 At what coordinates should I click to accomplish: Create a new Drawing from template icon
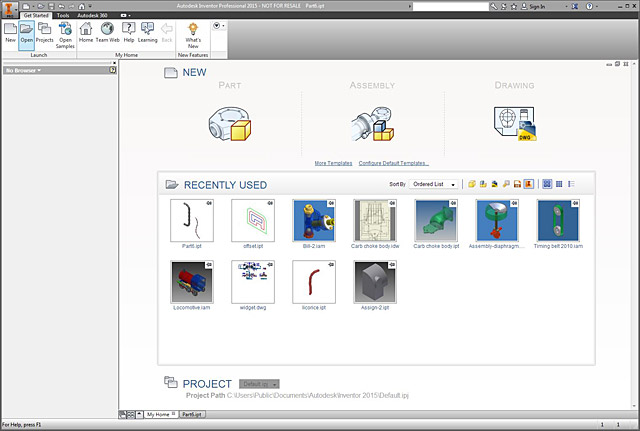pos(515,124)
